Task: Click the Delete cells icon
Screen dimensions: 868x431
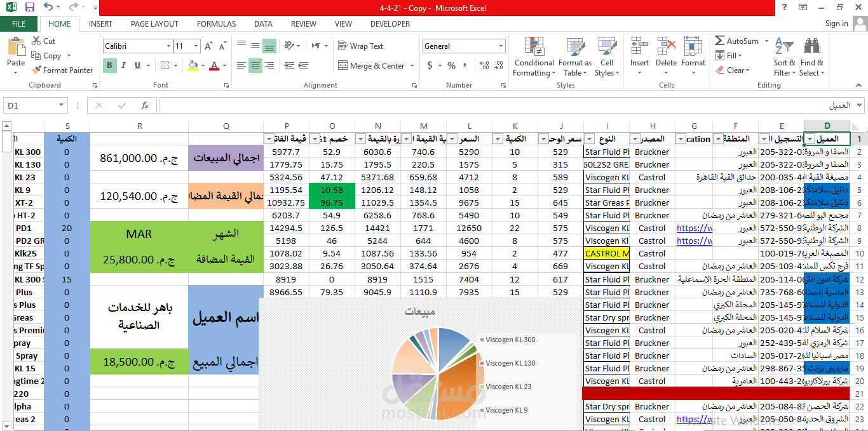Action: tap(666, 46)
